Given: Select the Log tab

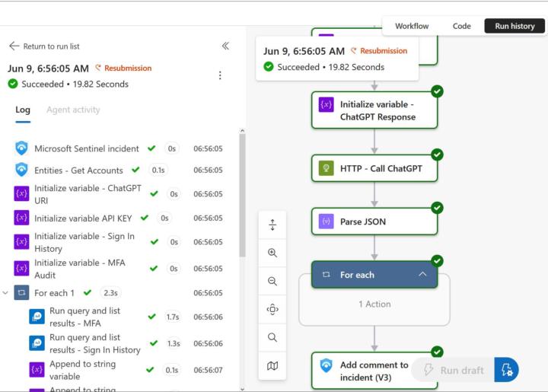Looking at the screenshot, I should point(23,110).
